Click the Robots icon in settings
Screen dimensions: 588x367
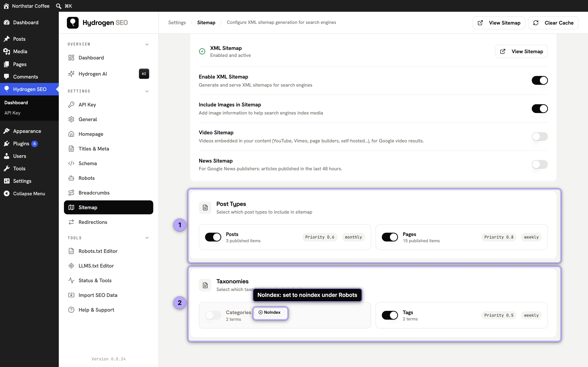click(x=71, y=178)
